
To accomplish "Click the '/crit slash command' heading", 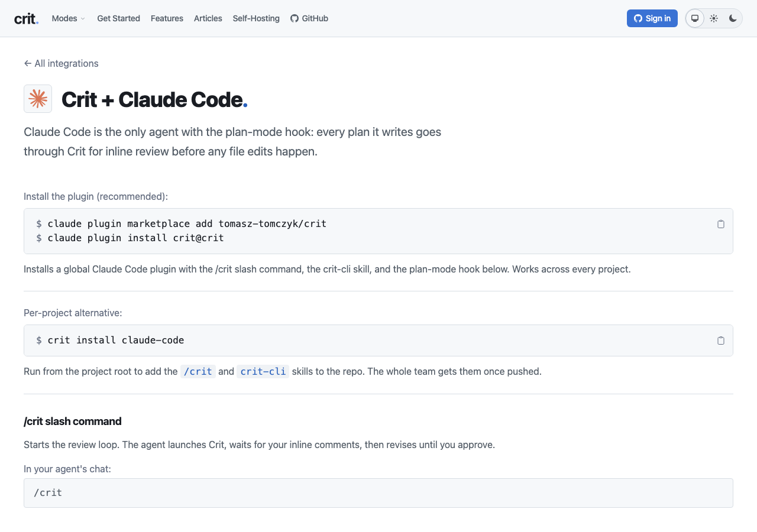I will 73,421.
